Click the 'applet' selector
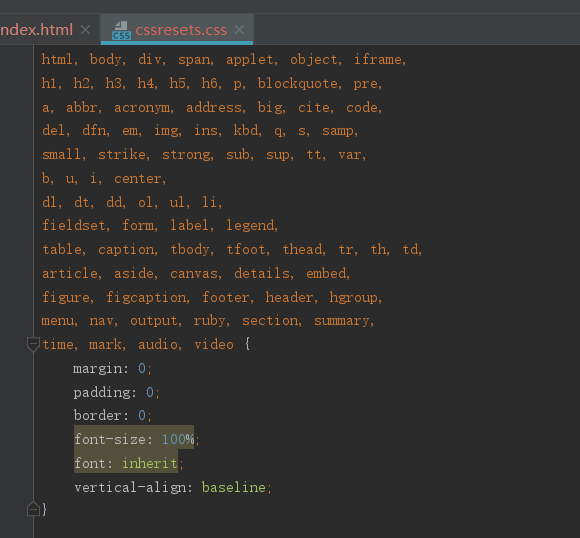 250,60
